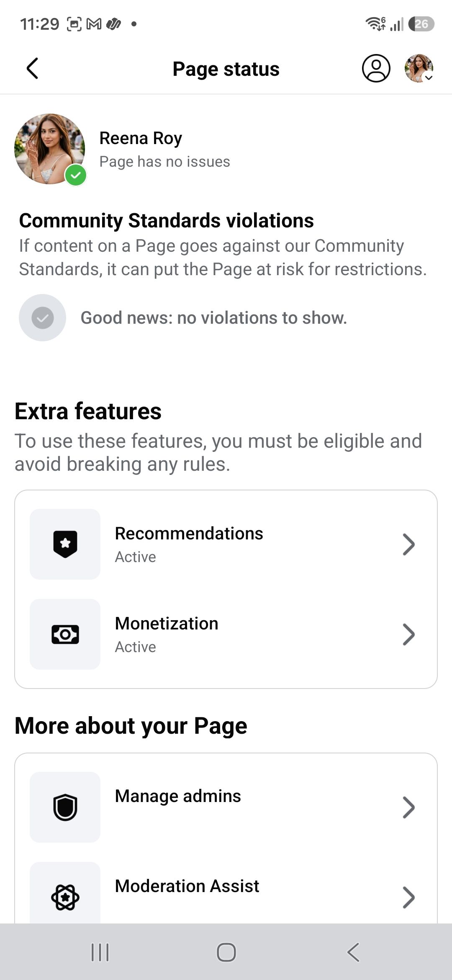The height and width of the screenshot is (980, 452).
Task: Tap the Moderation Assist flower icon
Action: click(65, 896)
